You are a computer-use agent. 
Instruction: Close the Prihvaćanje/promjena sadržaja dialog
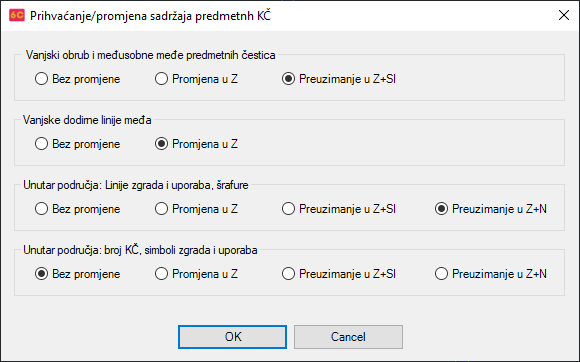tap(564, 16)
